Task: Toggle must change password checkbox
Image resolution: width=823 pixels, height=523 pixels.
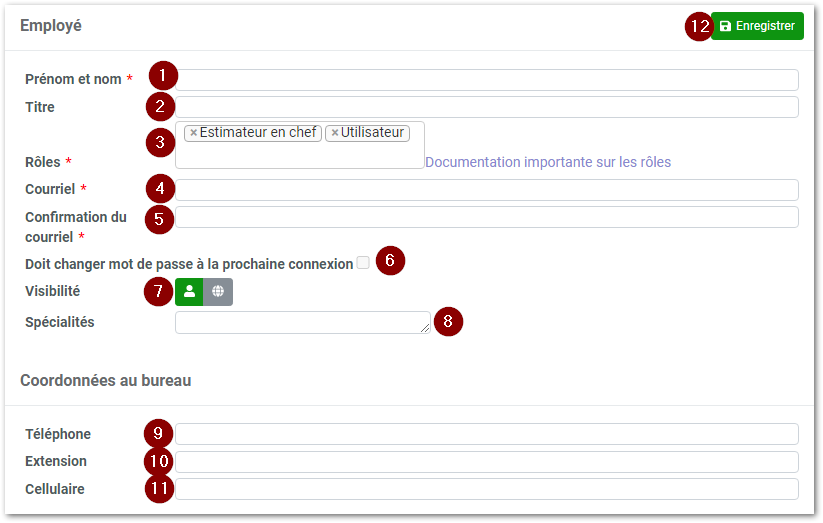Action: click(363, 263)
